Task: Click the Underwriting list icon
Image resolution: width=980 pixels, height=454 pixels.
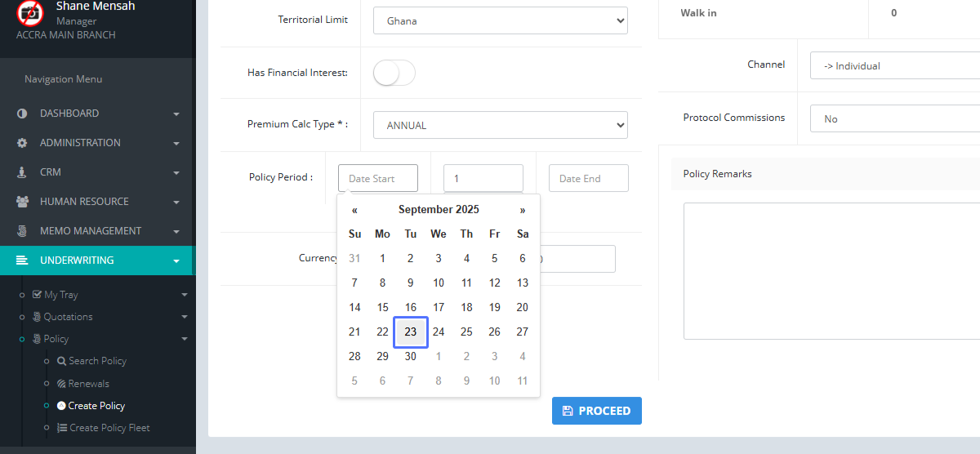Action: pyautogui.click(x=22, y=260)
